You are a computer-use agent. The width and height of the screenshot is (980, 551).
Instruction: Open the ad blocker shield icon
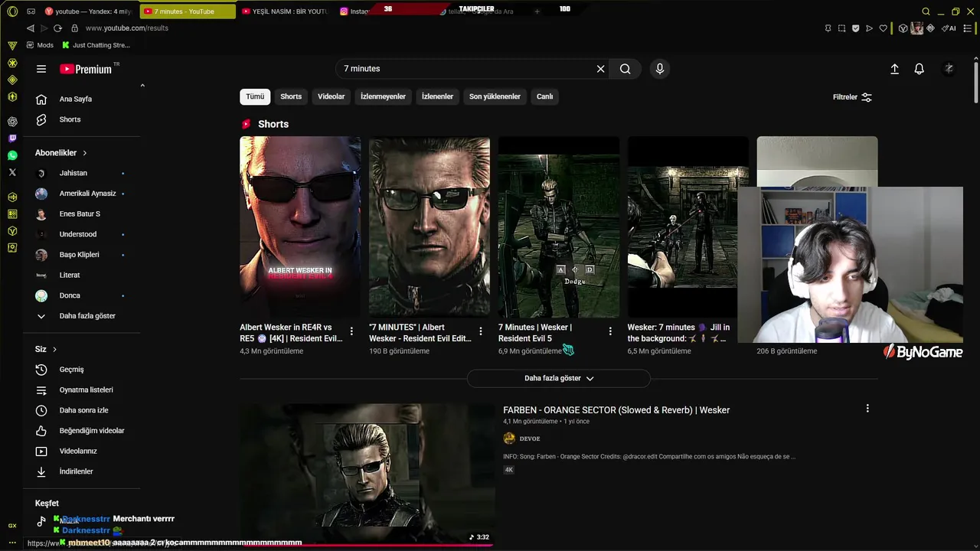[x=855, y=28]
